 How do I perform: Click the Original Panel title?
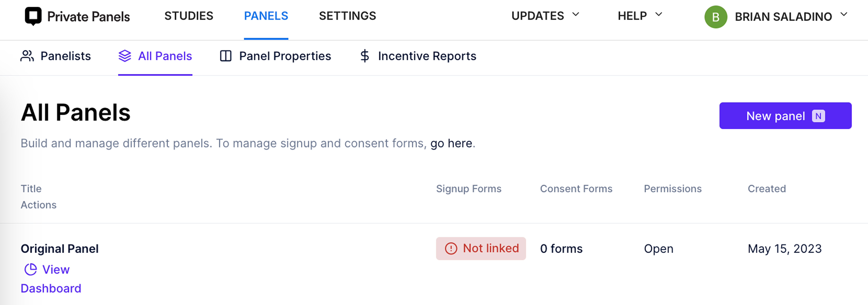pos(60,249)
